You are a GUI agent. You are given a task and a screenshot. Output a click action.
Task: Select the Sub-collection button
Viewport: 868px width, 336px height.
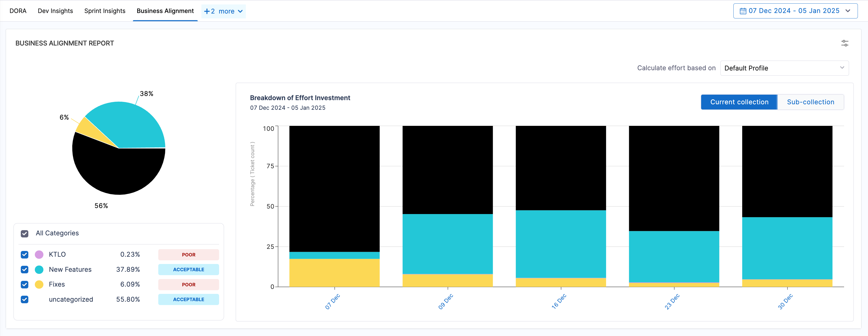click(810, 102)
